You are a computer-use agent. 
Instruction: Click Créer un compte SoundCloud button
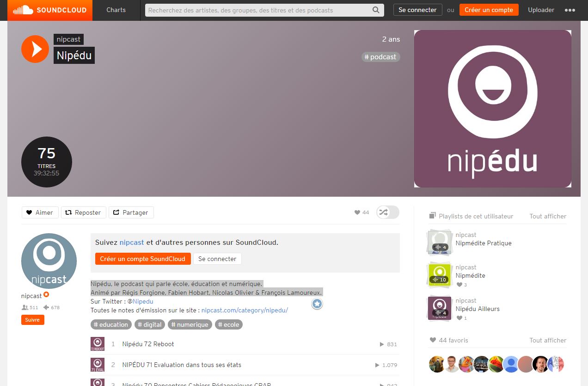pos(143,259)
